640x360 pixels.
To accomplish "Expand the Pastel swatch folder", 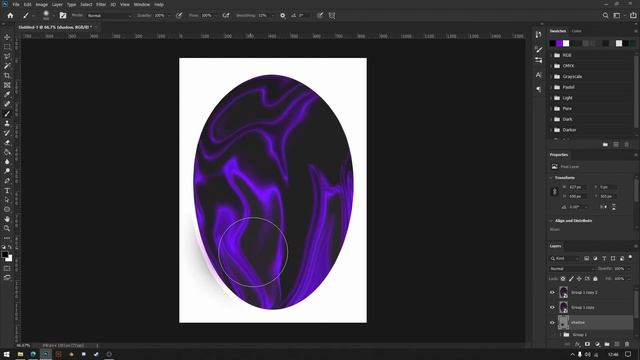I will click(551, 87).
